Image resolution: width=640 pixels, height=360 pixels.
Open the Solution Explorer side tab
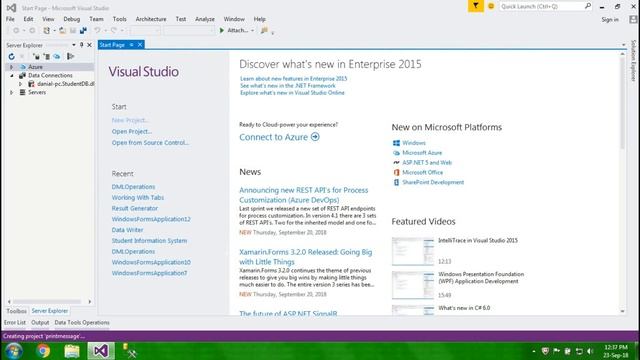[x=633, y=60]
